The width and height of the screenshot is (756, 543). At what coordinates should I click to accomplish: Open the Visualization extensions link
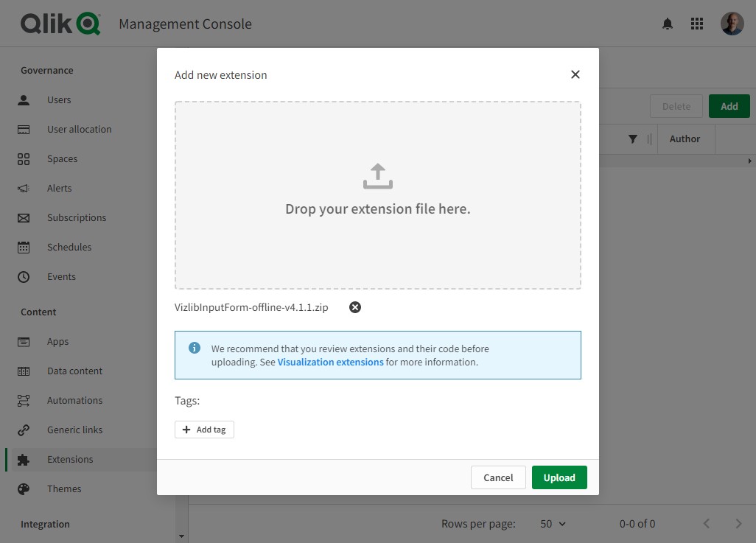(x=330, y=362)
